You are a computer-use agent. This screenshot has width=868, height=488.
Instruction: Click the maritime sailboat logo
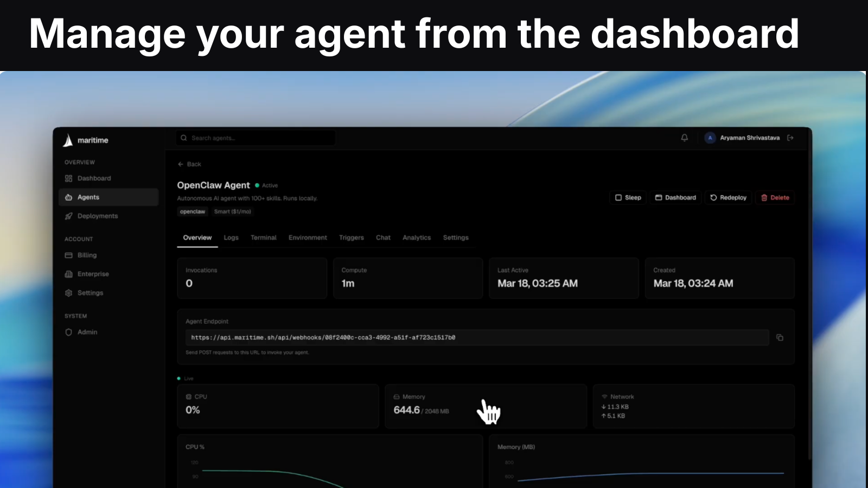tap(67, 139)
